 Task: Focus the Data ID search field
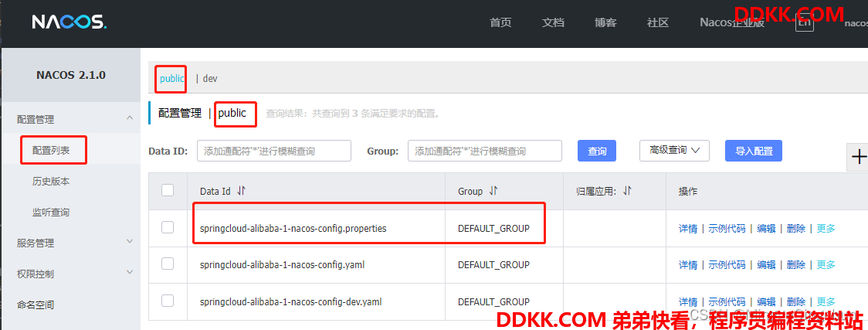[x=274, y=151]
